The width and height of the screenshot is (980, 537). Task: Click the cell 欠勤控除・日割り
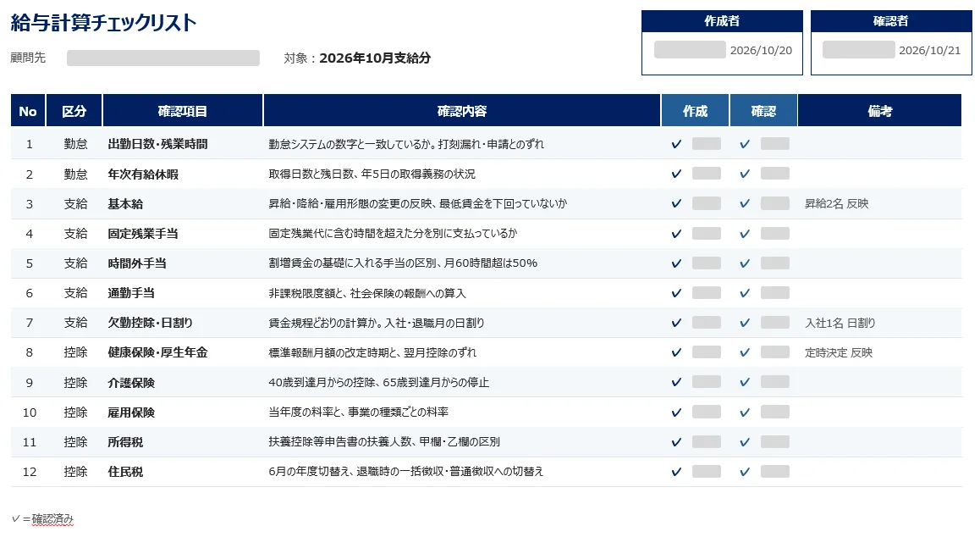pyautogui.click(x=151, y=323)
